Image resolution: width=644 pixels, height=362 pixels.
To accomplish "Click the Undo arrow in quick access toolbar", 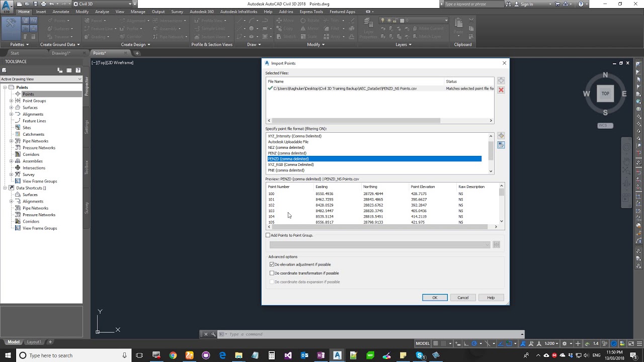I will click(x=51, y=4).
